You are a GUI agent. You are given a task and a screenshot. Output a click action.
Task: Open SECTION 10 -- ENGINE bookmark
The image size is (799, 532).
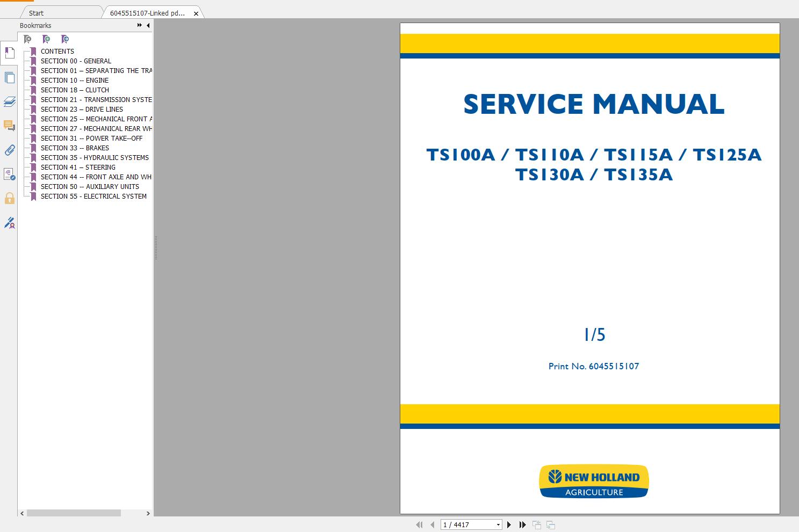point(75,81)
